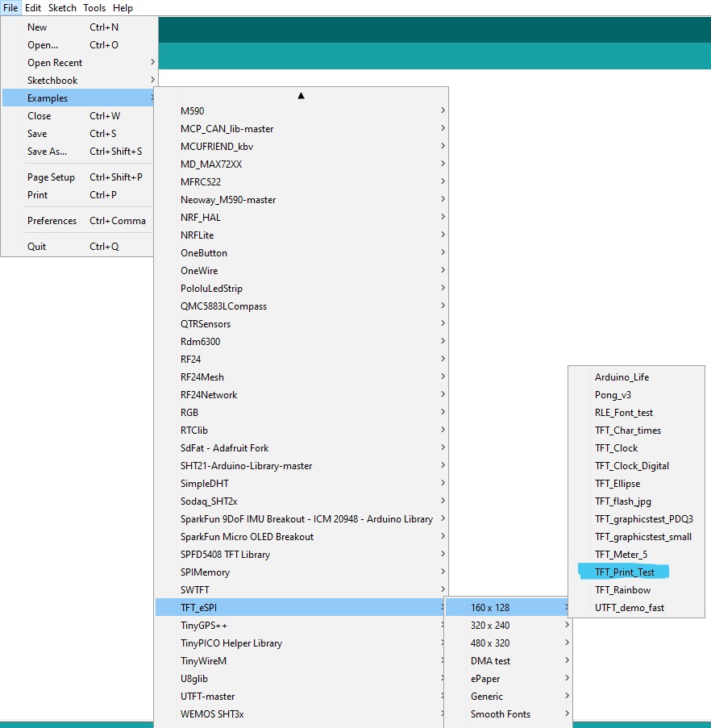The width and height of the screenshot is (711, 728).
Task: Expand the 320 x 240 examples submenu
Action: [x=490, y=626]
